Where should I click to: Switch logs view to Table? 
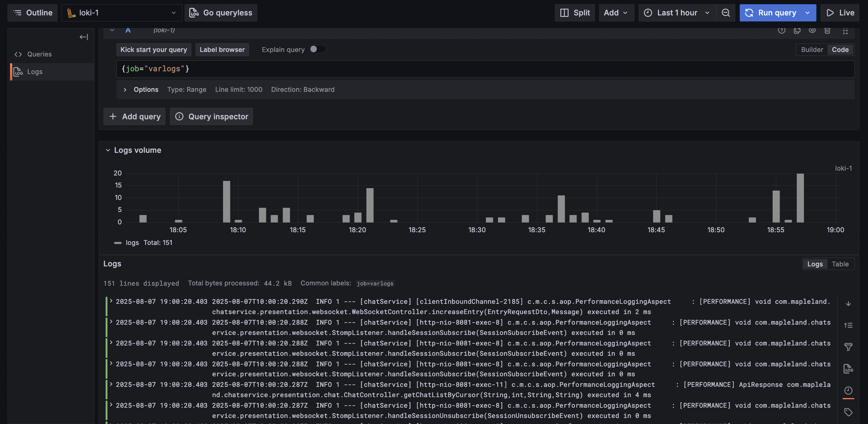840,264
